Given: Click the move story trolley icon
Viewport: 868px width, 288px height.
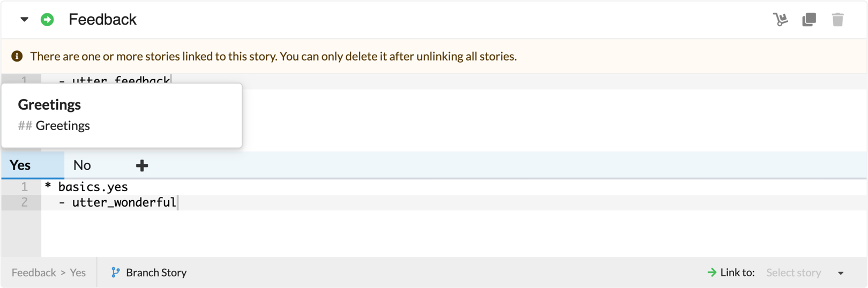Looking at the screenshot, I should click(x=781, y=20).
